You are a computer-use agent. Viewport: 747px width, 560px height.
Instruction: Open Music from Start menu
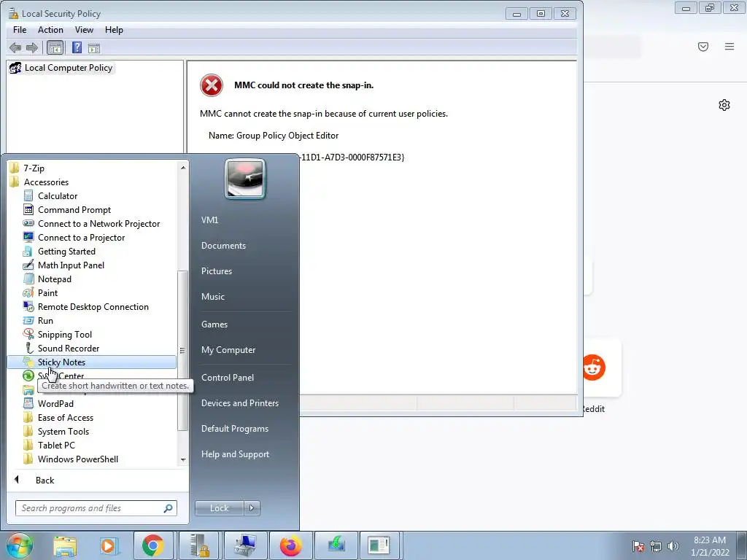coord(212,297)
